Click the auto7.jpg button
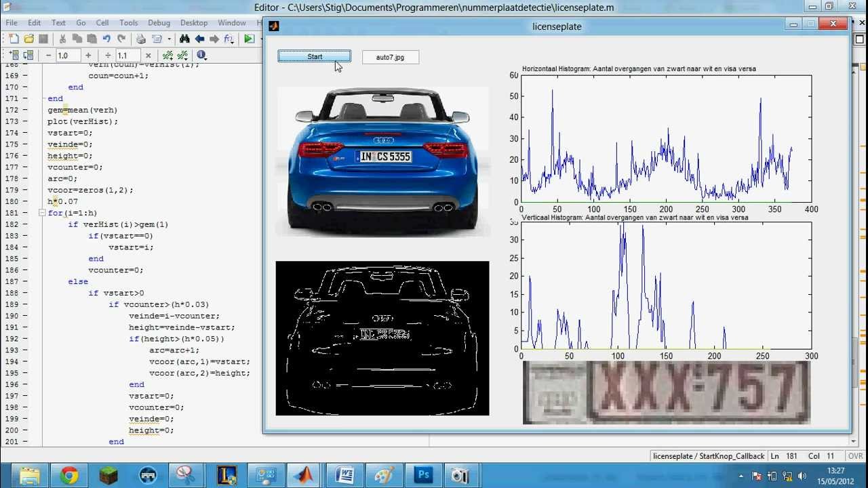 click(x=390, y=57)
